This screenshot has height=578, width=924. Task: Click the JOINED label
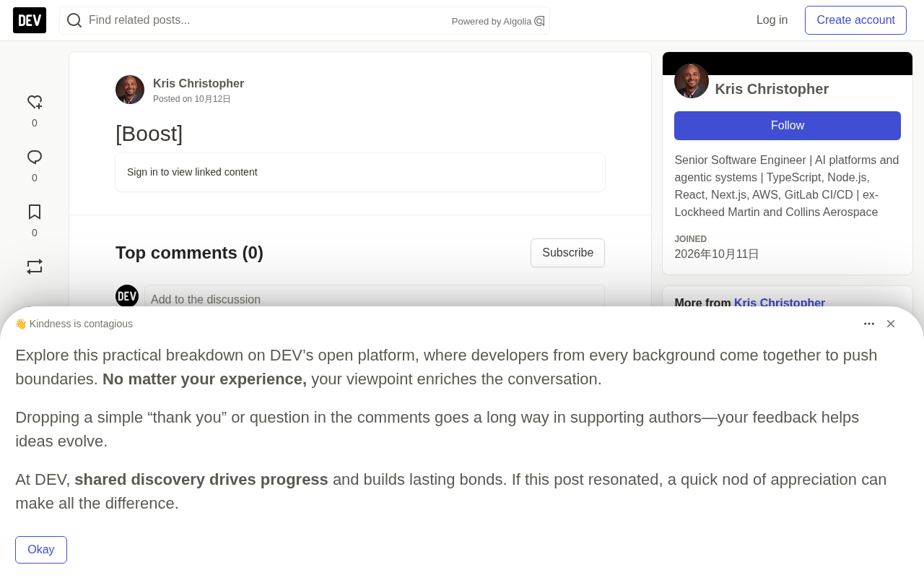(x=691, y=239)
